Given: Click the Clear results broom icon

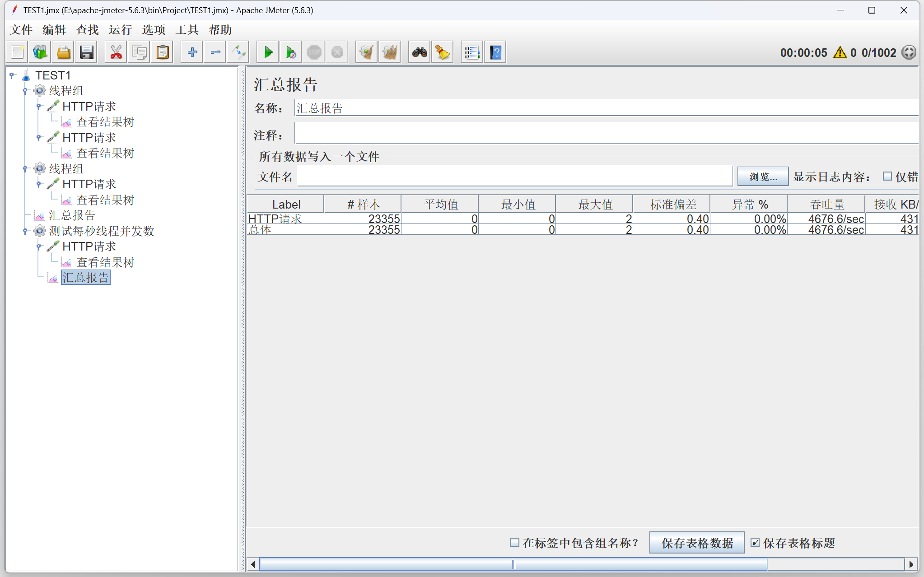Looking at the screenshot, I should [x=367, y=52].
